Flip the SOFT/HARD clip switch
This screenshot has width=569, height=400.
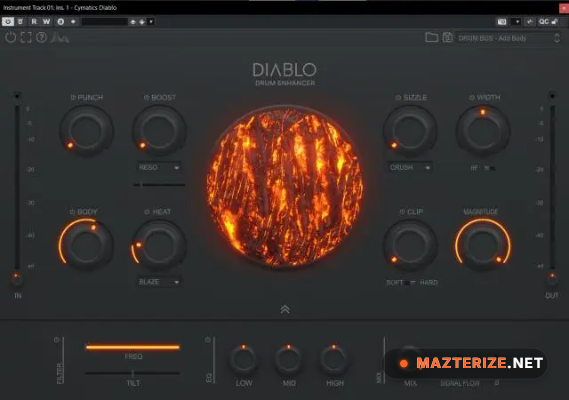pyautogui.click(x=411, y=282)
